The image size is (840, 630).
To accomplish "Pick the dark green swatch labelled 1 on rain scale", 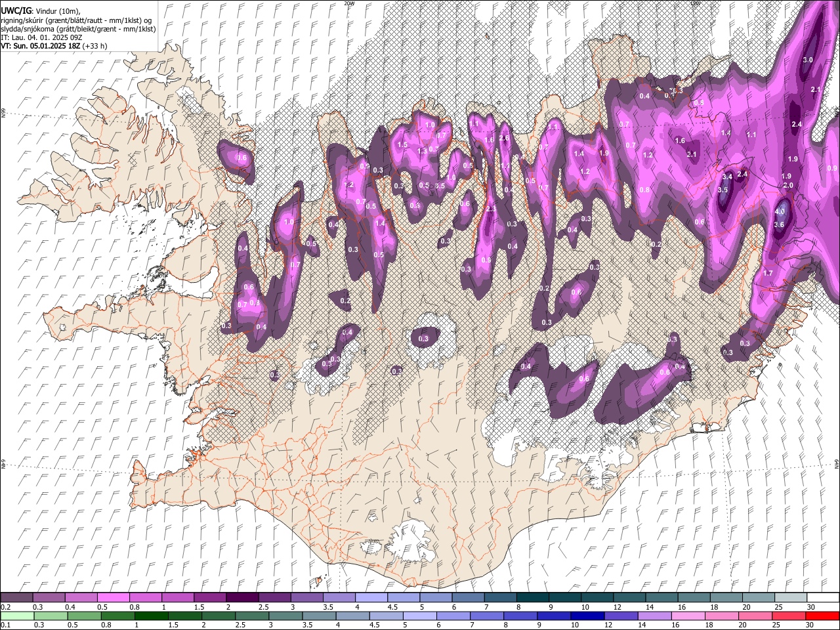I will click(x=153, y=616).
